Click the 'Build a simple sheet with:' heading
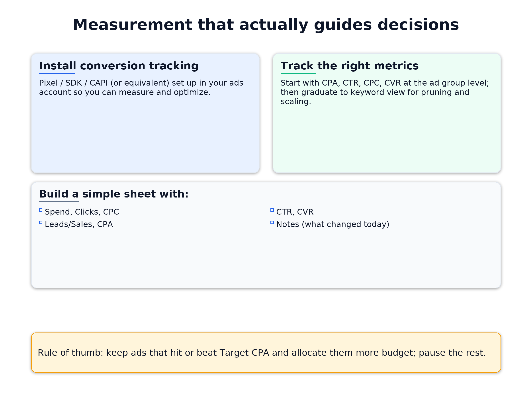This screenshot has width=532, height=399. coord(113,194)
